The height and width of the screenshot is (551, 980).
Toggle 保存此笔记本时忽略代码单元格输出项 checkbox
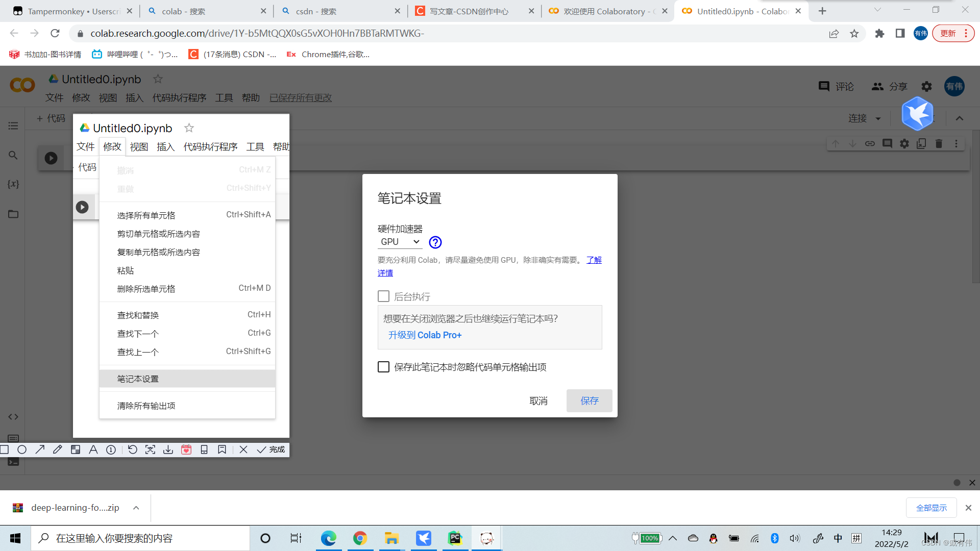pyautogui.click(x=383, y=367)
